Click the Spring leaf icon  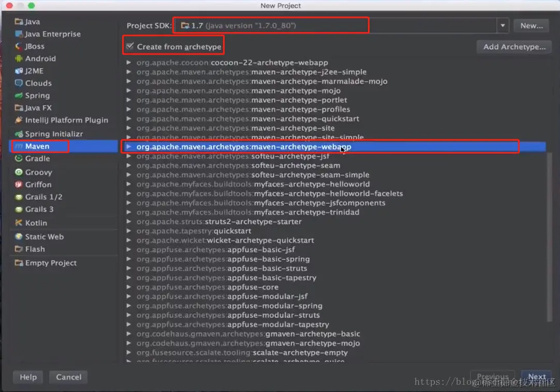point(19,95)
